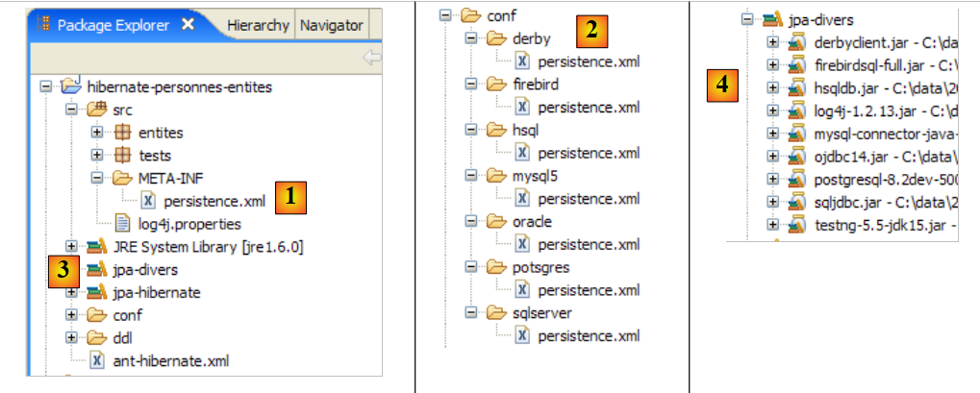Screen dimensions: 980x393
Task: Expand the postgresql-8.2dev jar node
Action: coord(772,180)
